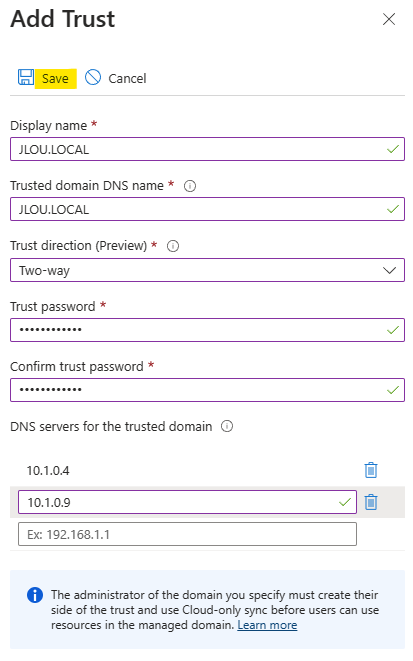Viewport: 413px width, 661px height.
Task: Click the blue information icon in notice
Action: point(35,595)
